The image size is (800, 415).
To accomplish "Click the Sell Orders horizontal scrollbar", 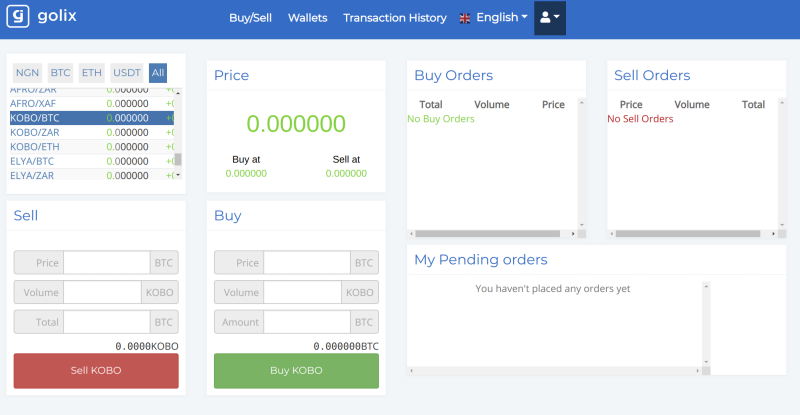I will click(x=688, y=234).
